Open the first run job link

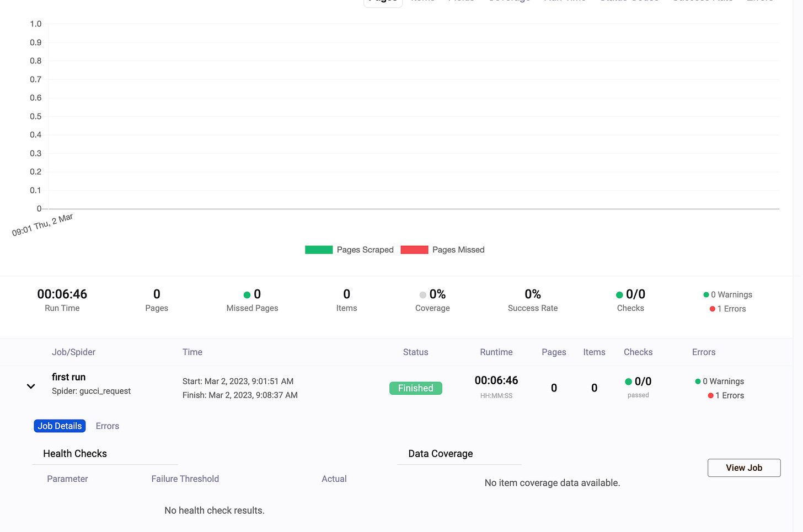pyautogui.click(x=68, y=377)
